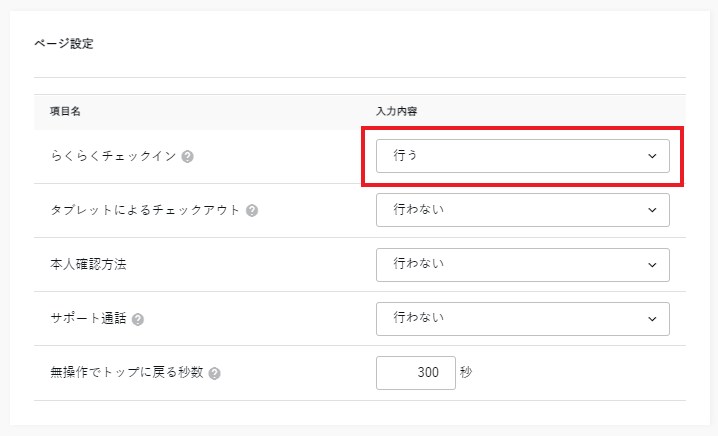The image size is (718, 436).
Task: Open help tooltip for タブレットによるチェックアウト
Action: (252, 210)
